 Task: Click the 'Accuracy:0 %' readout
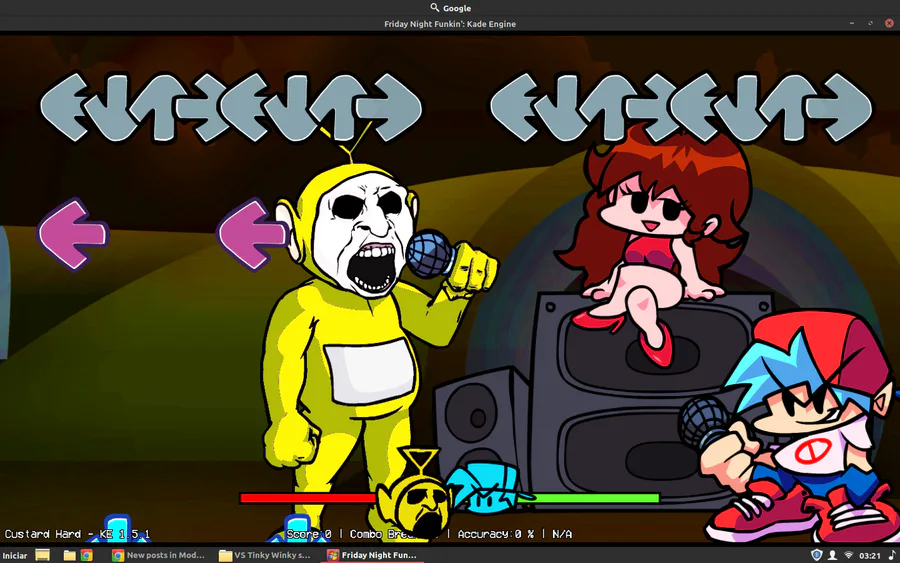click(495, 534)
